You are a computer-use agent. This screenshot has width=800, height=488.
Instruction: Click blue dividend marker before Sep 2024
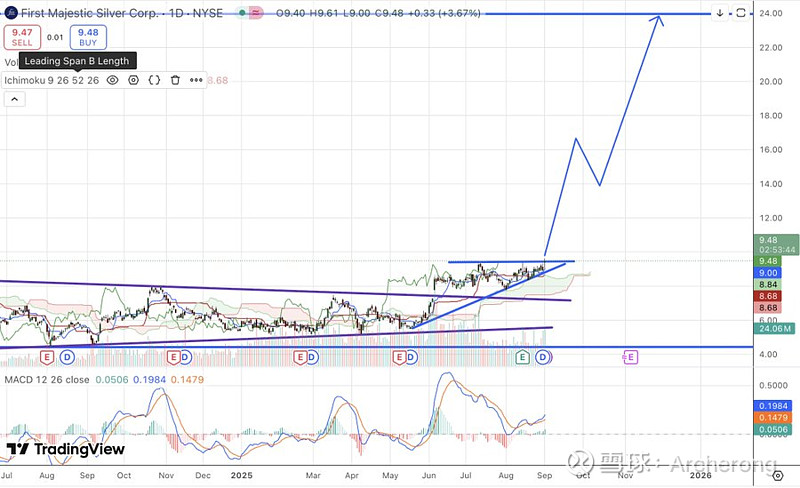[x=67, y=357]
